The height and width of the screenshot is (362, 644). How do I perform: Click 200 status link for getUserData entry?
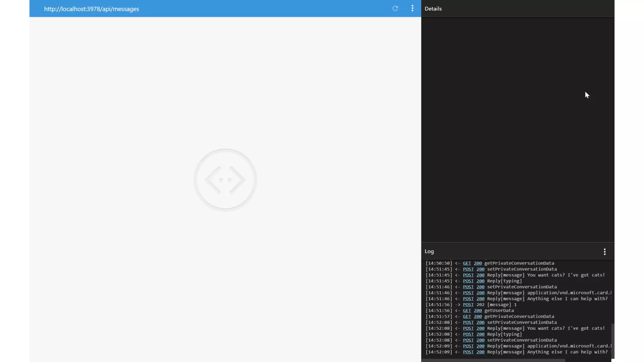click(x=477, y=311)
